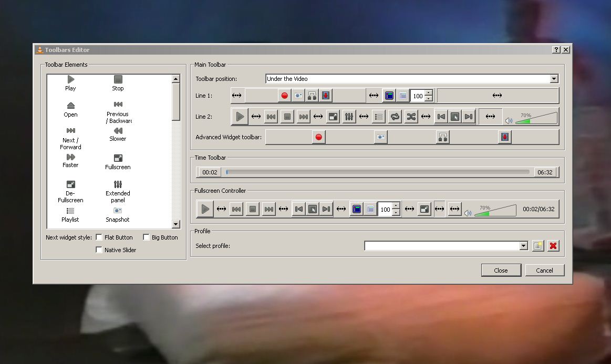The height and width of the screenshot is (364, 611).
Task: Enable the Big Button widget style
Action: [146, 237]
